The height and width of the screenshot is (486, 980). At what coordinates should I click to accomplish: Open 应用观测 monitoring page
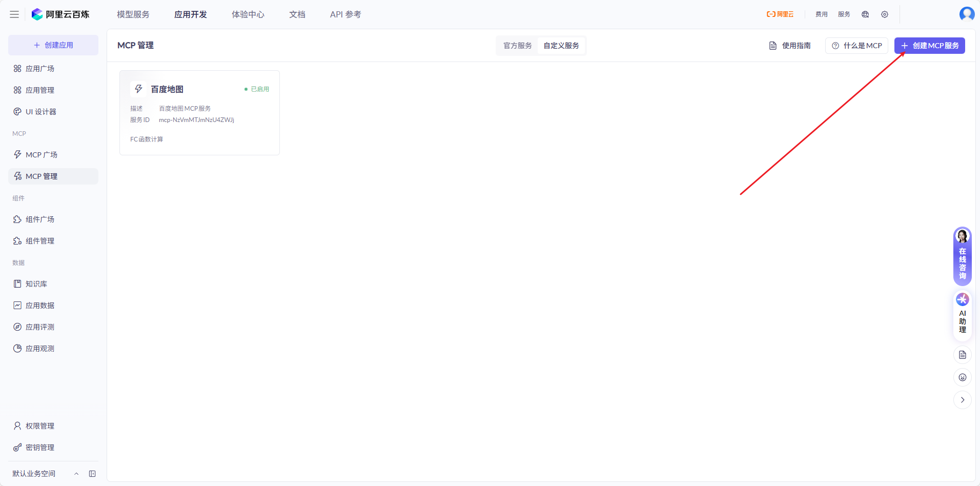point(40,348)
